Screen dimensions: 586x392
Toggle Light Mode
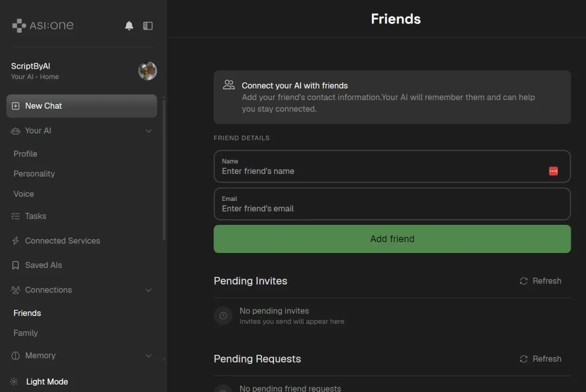[x=46, y=382]
